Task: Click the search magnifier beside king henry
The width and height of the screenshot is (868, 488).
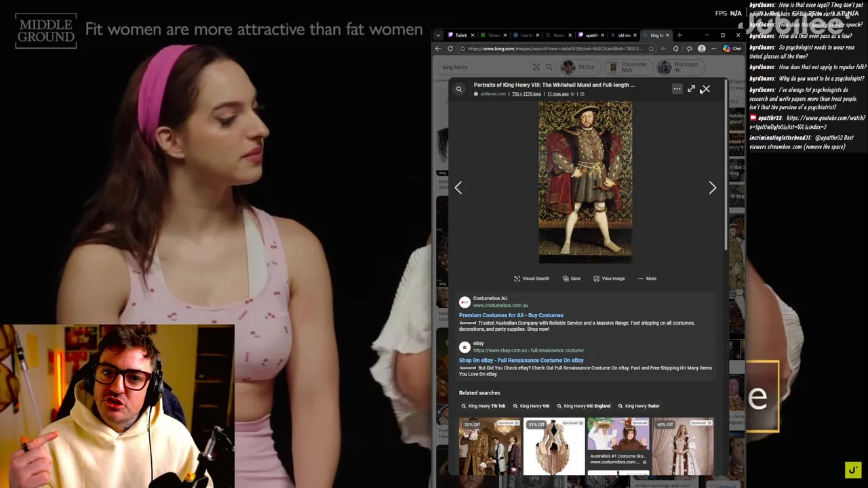Action: coord(549,67)
